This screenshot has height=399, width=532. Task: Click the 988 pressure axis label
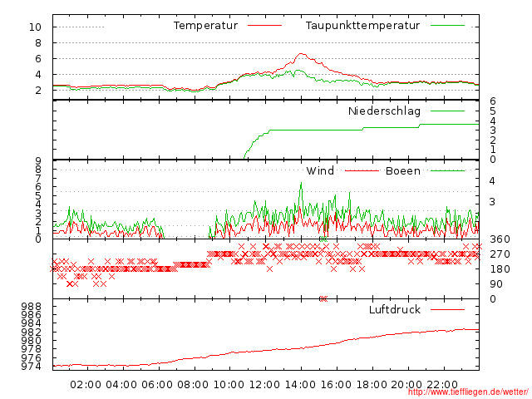click(x=32, y=306)
